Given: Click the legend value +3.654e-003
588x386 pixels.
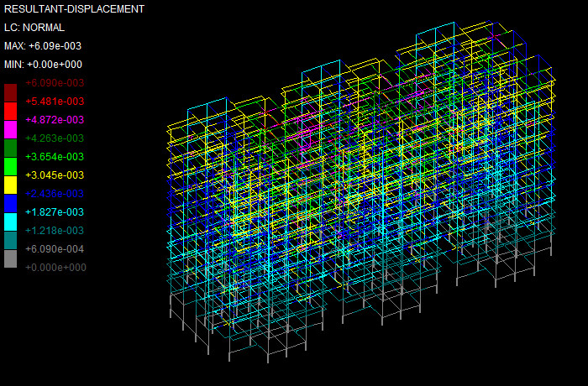Looking at the screenshot, I should 55,157.
